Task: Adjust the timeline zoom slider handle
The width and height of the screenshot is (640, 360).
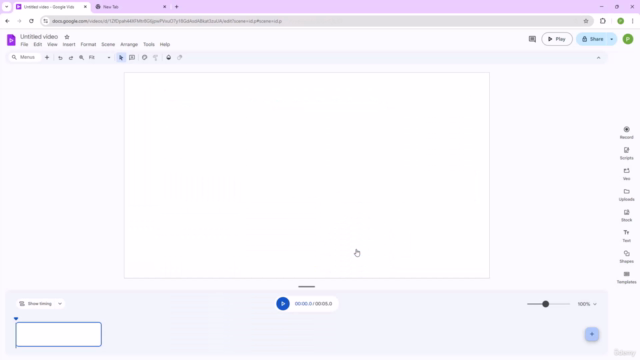Action: coord(545,304)
